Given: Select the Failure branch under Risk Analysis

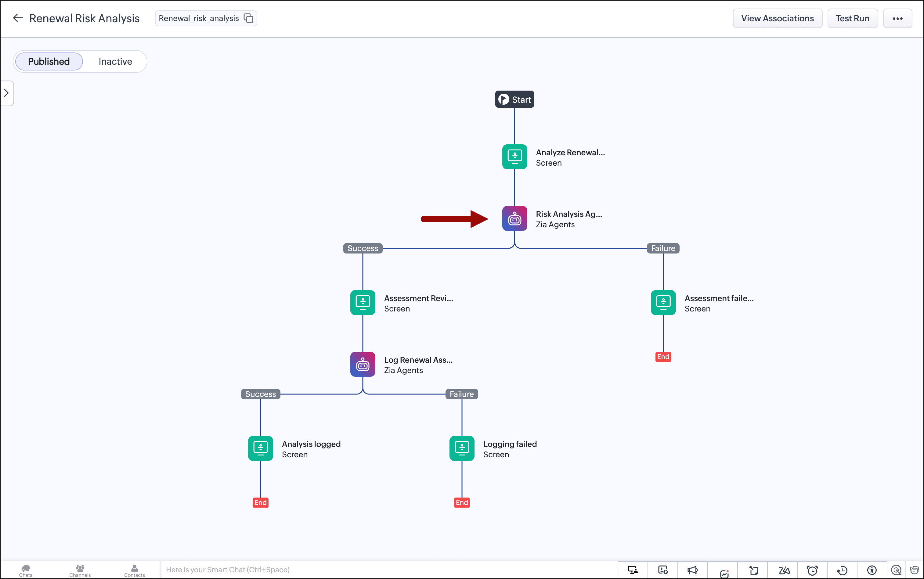Looking at the screenshot, I should tap(663, 248).
